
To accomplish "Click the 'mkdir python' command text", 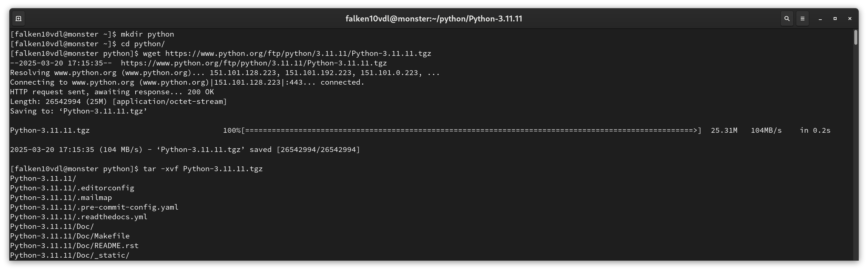I will coord(147,34).
